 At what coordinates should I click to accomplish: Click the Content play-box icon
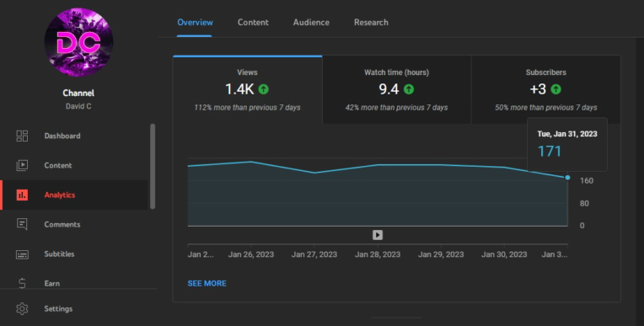click(x=22, y=165)
